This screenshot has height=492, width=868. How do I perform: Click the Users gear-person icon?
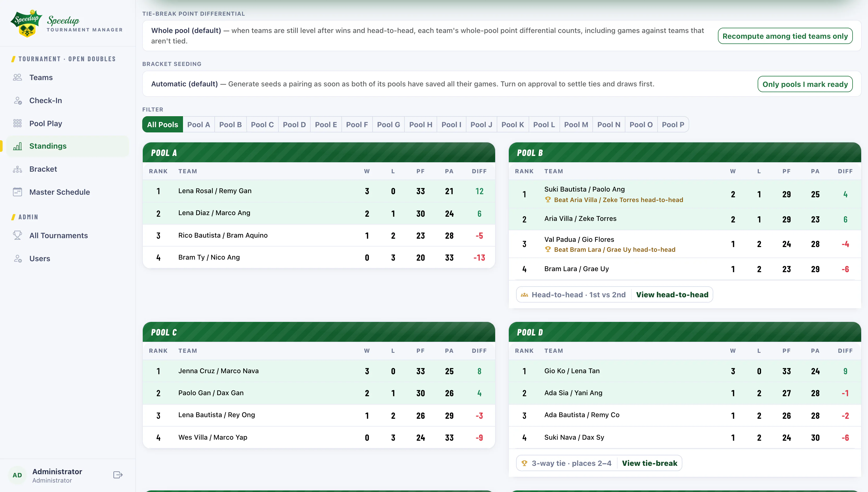point(18,259)
